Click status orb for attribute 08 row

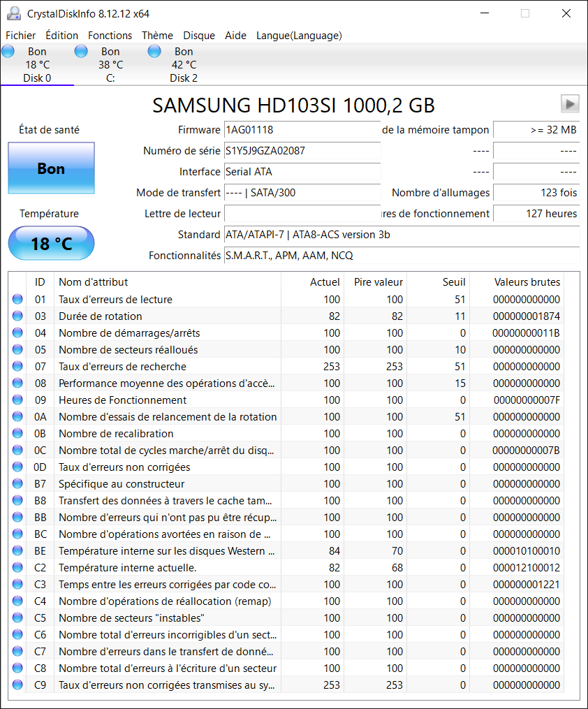tap(17, 383)
